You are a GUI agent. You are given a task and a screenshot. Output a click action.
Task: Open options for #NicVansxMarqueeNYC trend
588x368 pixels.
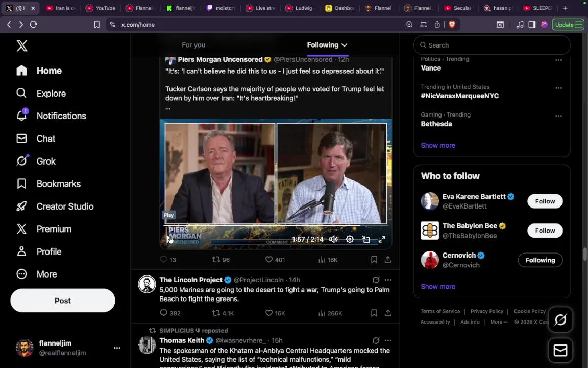pos(559,88)
